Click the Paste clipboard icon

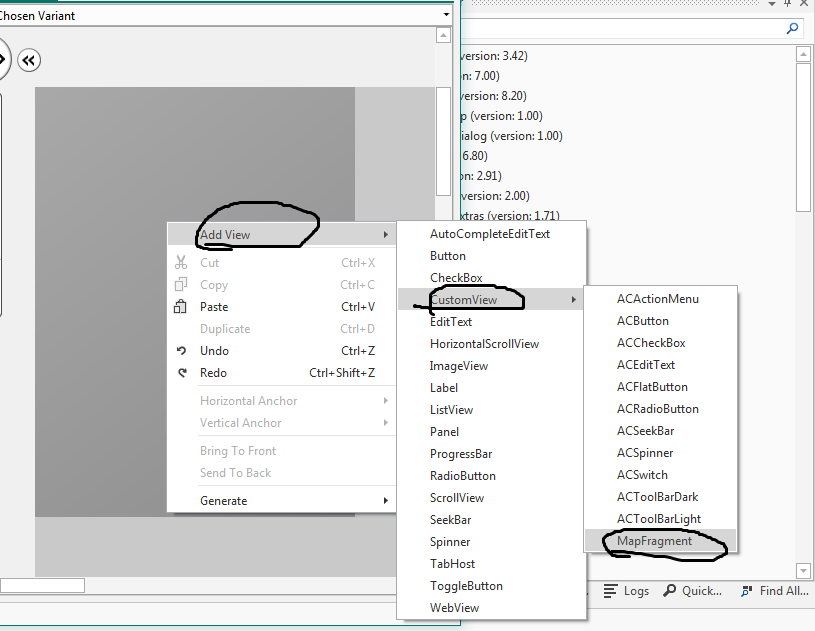[x=181, y=307]
